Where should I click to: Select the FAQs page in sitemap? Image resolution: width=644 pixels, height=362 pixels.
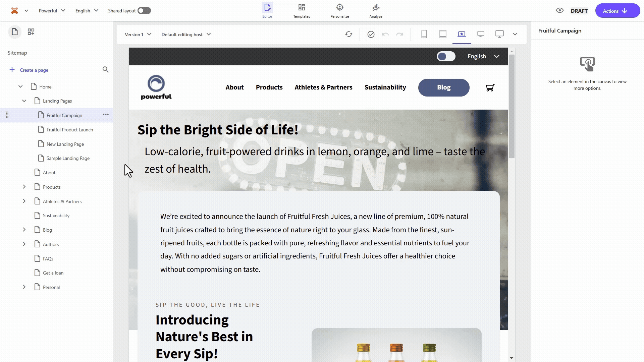click(x=48, y=259)
